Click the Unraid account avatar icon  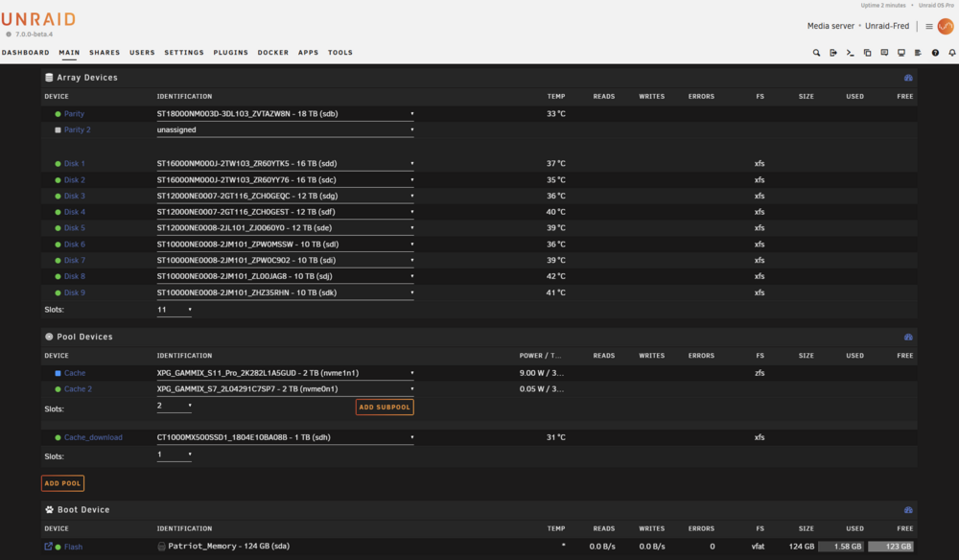point(946,26)
